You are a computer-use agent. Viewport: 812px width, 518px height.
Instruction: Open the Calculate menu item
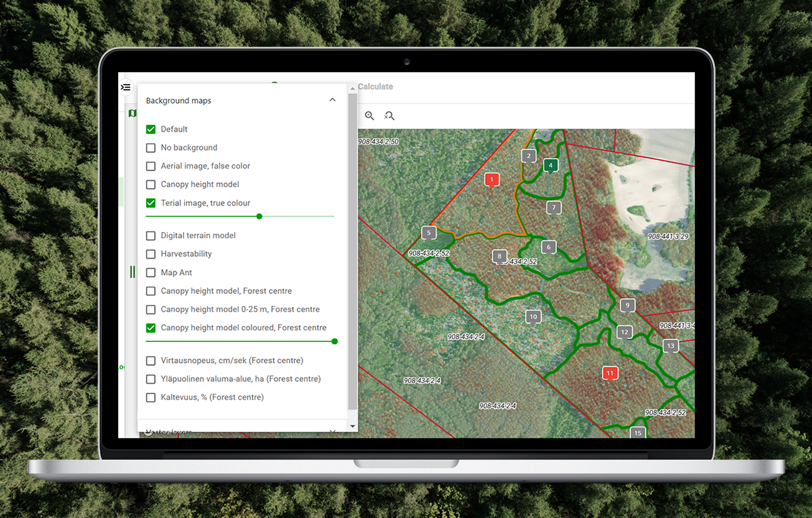click(375, 86)
